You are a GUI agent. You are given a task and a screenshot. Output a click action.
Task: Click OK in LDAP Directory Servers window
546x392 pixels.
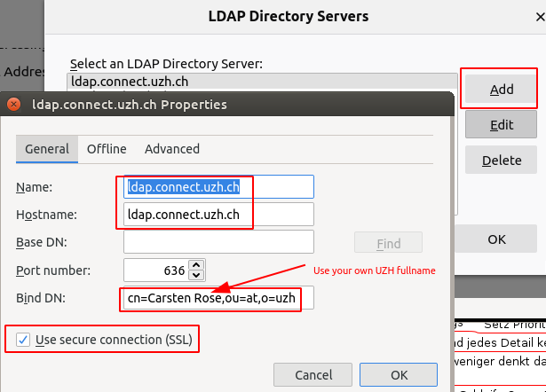click(x=496, y=239)
